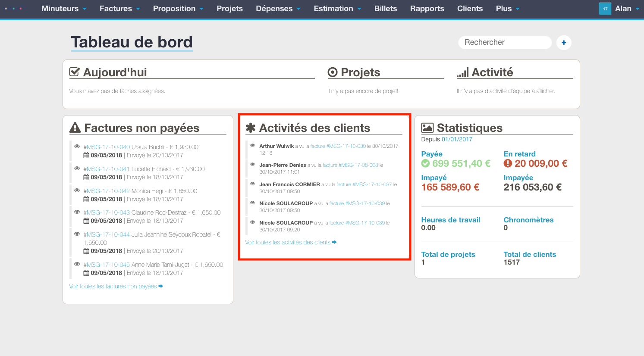644x356 pixels.
Task: Click the green check icon next to Payée amount
Action: click(426, 163)
